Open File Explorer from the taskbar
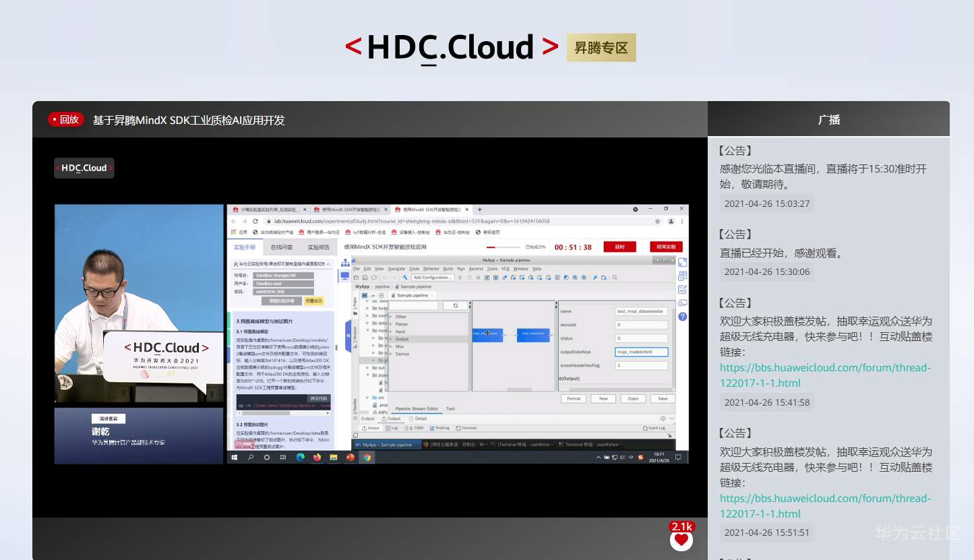The height and width of the screenshot is (560, 974). (x=334, y=457)
